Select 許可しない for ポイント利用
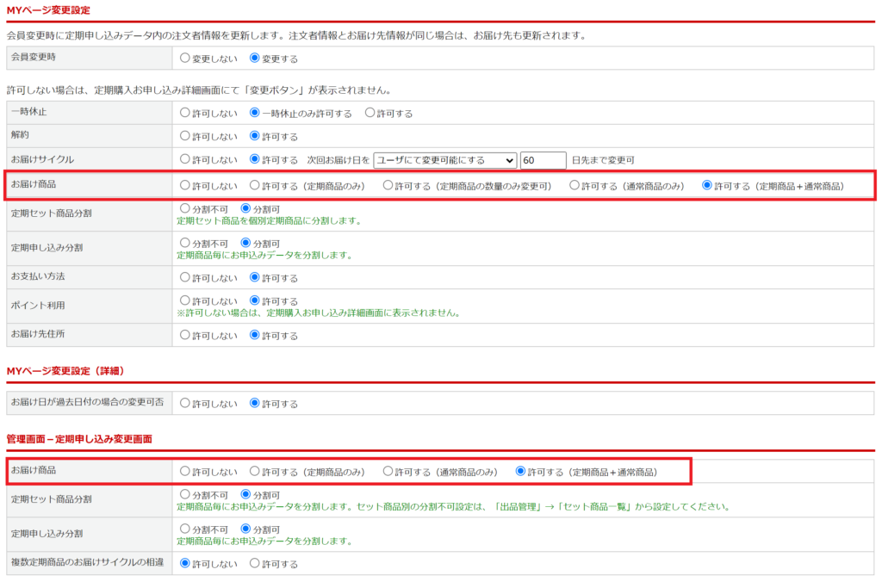Viewport: 882px width, 588px height. coord(184,300)
